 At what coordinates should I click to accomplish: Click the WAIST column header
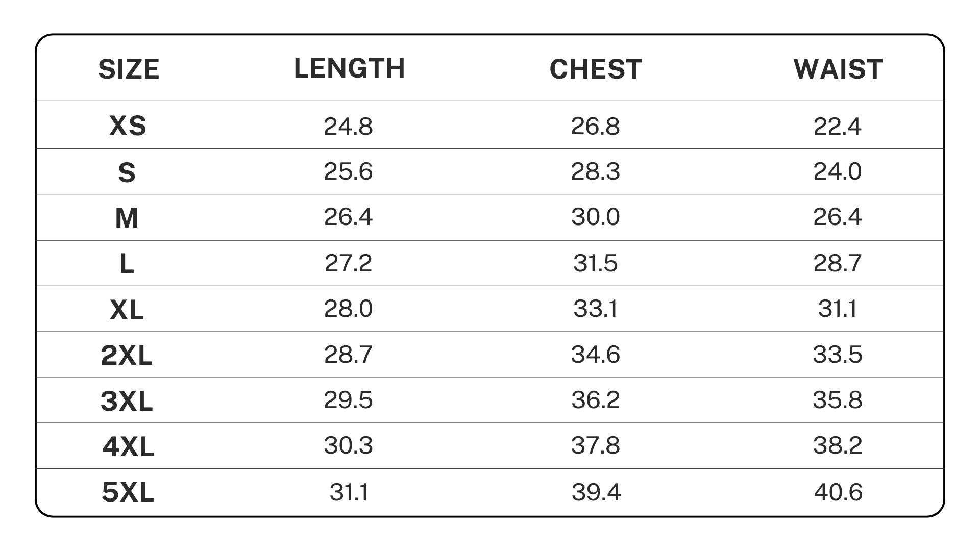click(x=838, y=69)
